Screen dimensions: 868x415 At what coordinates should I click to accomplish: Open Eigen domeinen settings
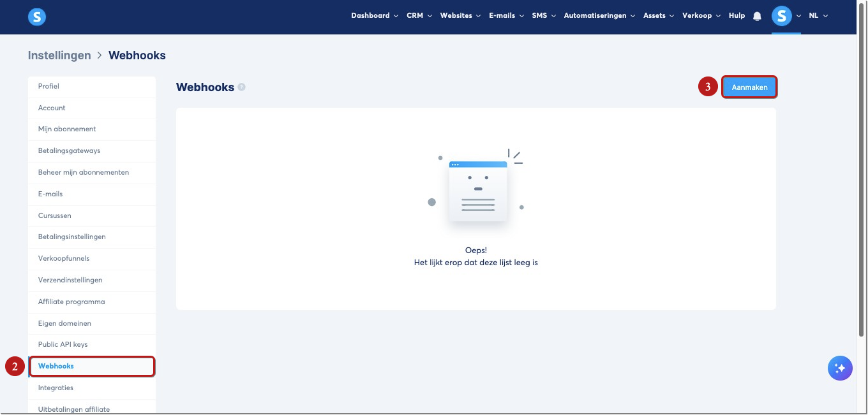coord(92,324)
